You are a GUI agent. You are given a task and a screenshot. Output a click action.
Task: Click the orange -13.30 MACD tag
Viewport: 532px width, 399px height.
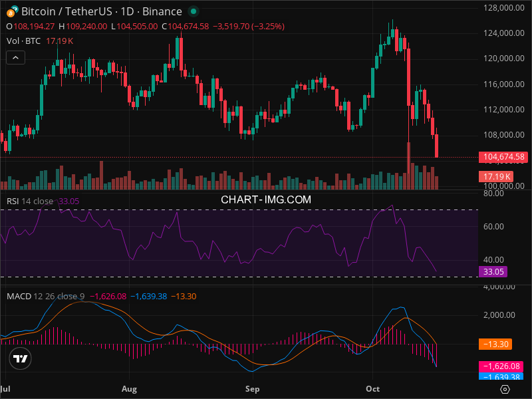tap(494, 344)
